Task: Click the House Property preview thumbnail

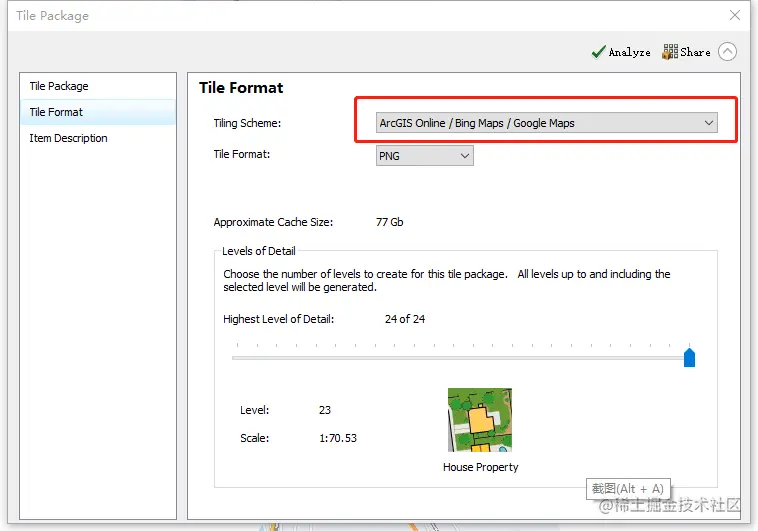Action: click(480, 420)
